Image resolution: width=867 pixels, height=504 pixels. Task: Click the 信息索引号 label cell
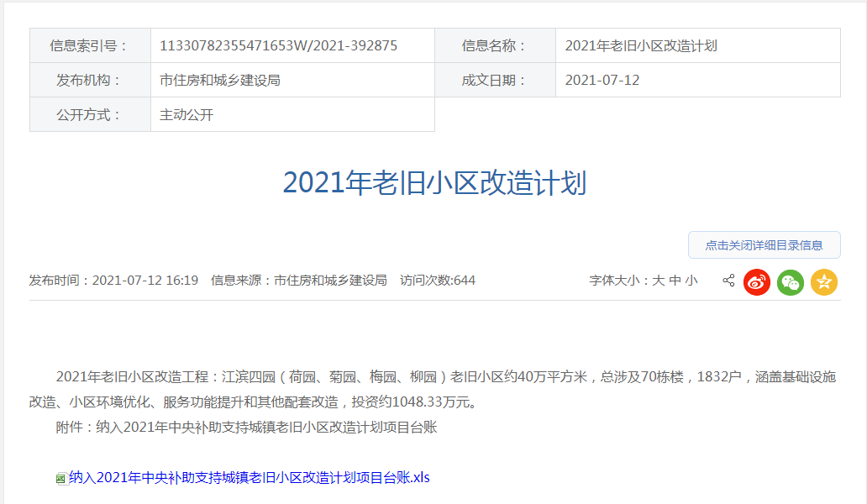(x=90, y=45)
